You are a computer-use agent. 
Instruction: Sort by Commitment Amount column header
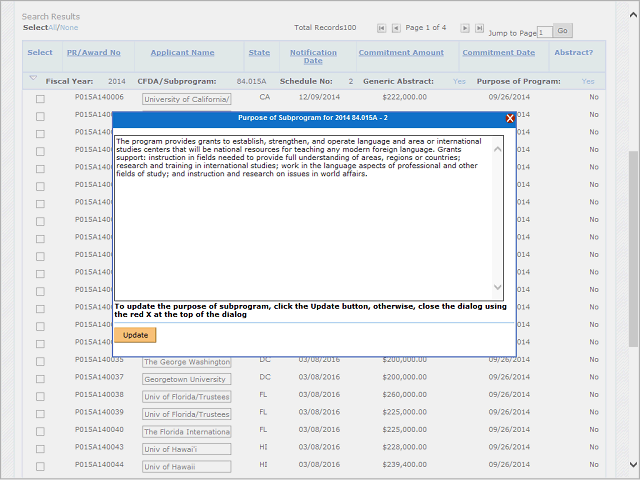[x=401, y=52]
